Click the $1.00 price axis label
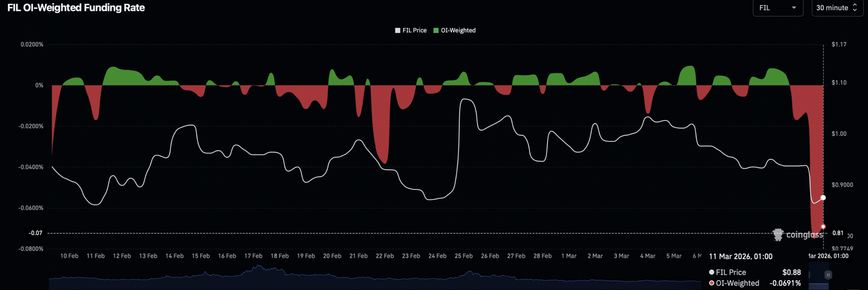868x290 pixels. [x=839, y=134]
